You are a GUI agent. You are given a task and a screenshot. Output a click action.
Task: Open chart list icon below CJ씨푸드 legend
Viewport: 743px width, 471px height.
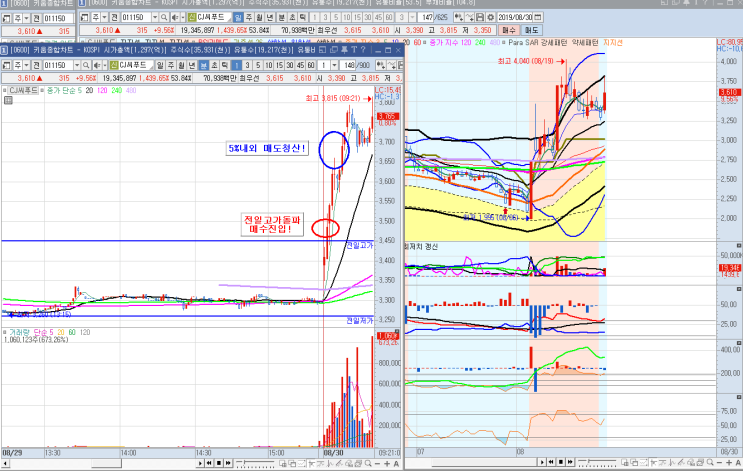click(x=8, y=100)
